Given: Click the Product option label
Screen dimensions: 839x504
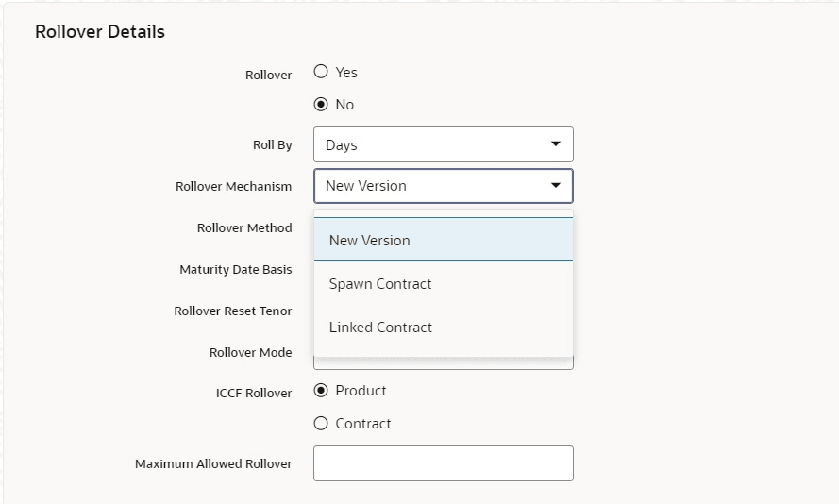Looking at the screenshot, I should click(361, 391).
